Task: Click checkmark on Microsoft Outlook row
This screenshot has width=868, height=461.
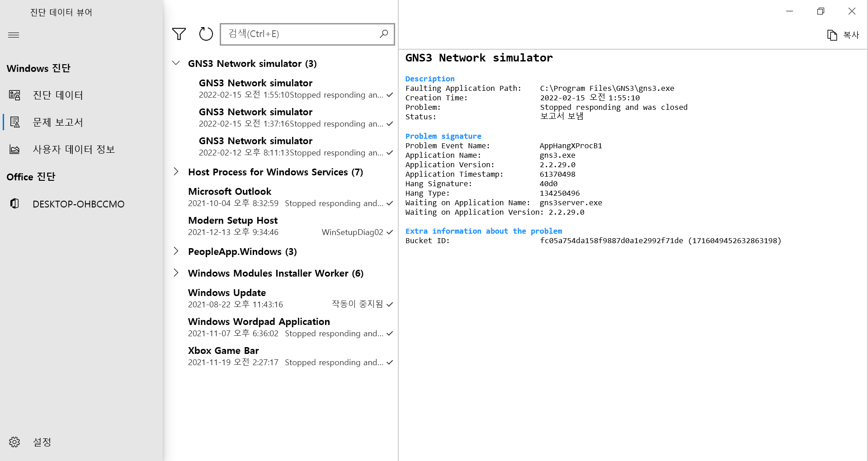Action: pos(390,203)
